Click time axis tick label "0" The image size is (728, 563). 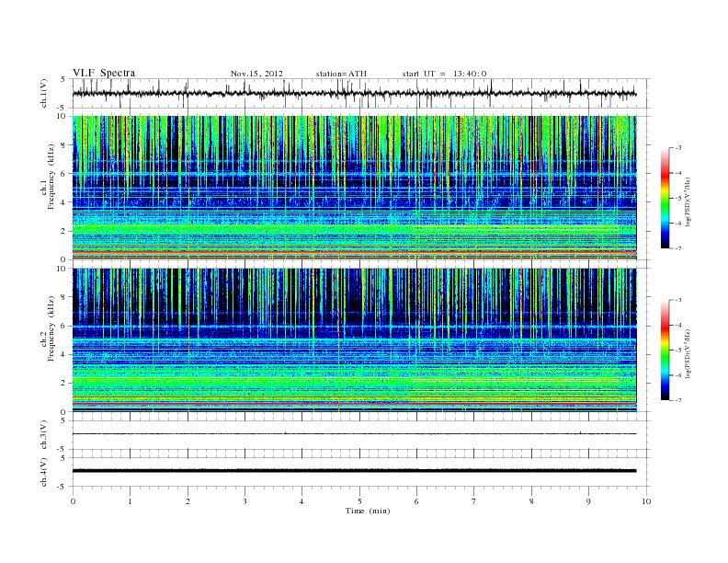tap(73, 501)
